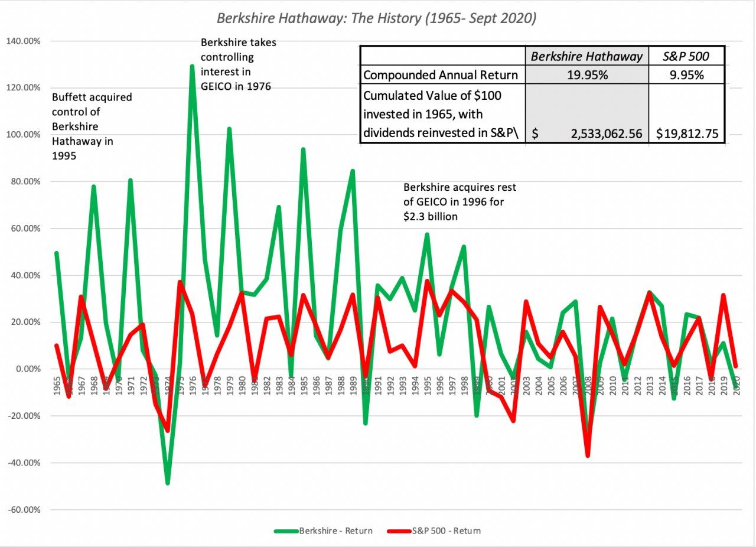The height and width of the screenshot is (547, 756).
Task: Click the 19.95% table cell
Action: [x=586, y=75]
